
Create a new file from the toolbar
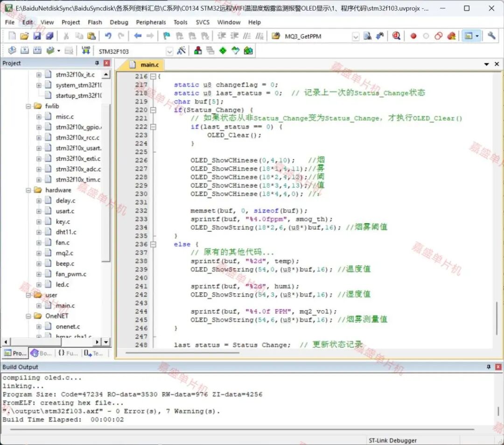coord(12,36)
